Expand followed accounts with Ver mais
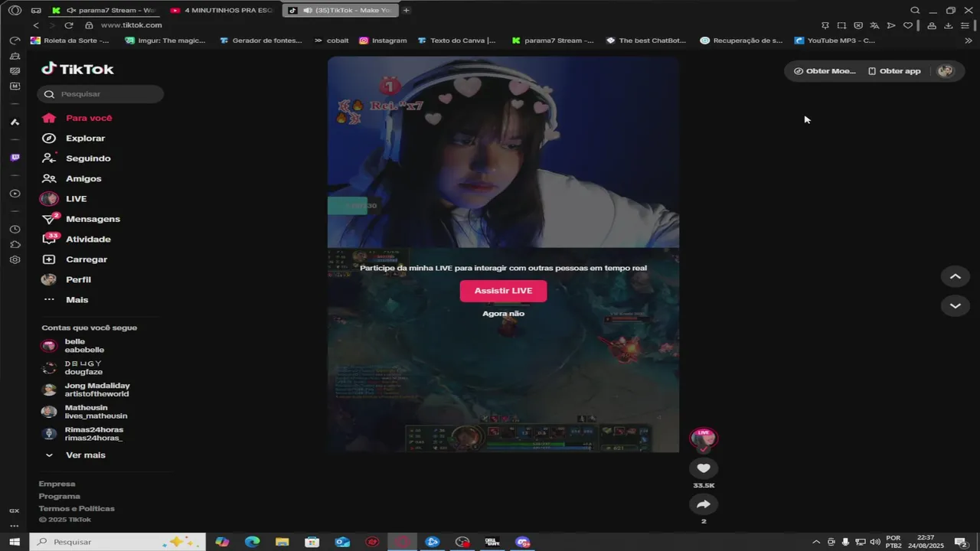This screenshot has width=980, height=551. [75, 455]
